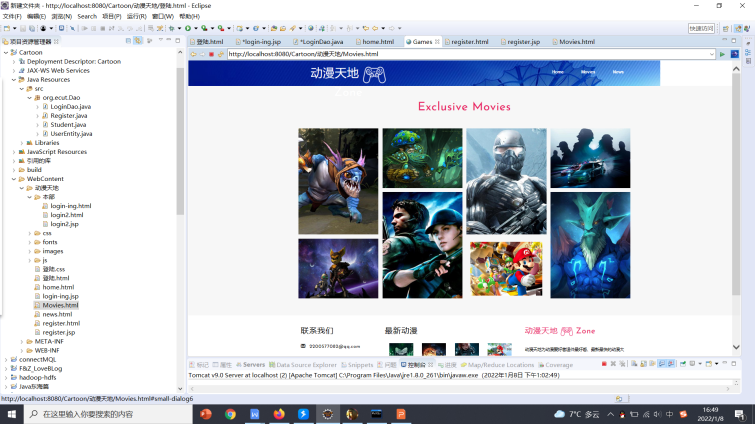The height and width of the screenshot is (425, 755).
Task: Toggle Show Console on standard output
Action: tap(662, 364)
